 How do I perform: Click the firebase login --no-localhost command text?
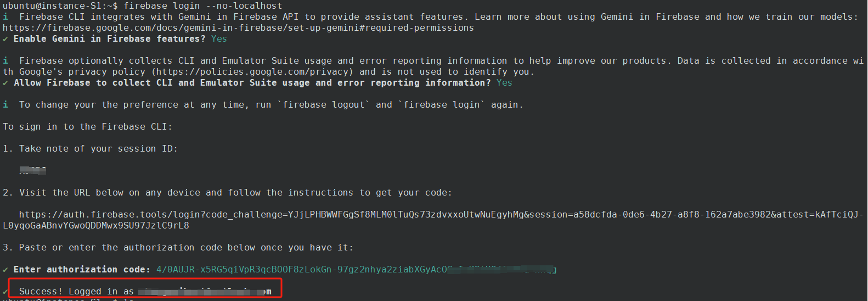pyautogui.click(x=202, y=6)
